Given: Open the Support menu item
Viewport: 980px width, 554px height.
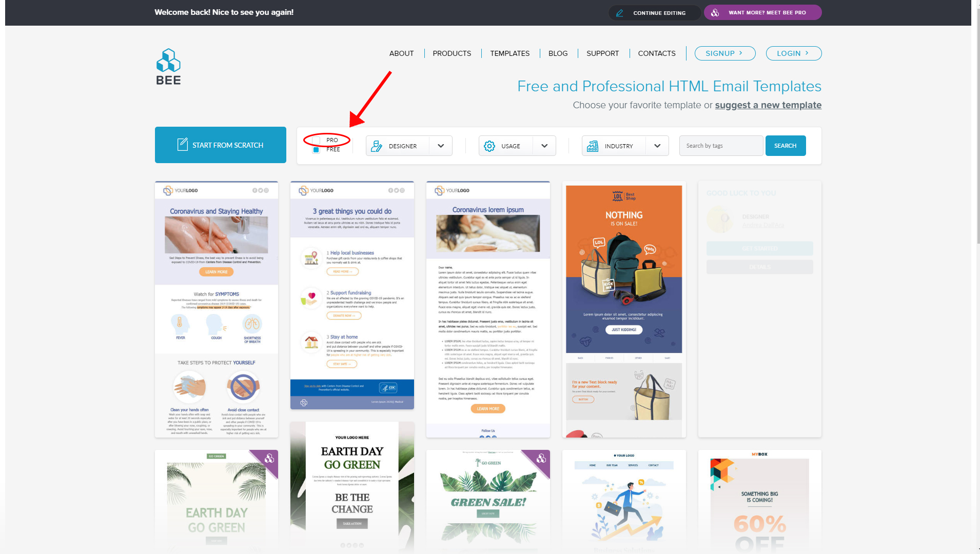Looking at the screenshot, I should click(x=603, y=53).
